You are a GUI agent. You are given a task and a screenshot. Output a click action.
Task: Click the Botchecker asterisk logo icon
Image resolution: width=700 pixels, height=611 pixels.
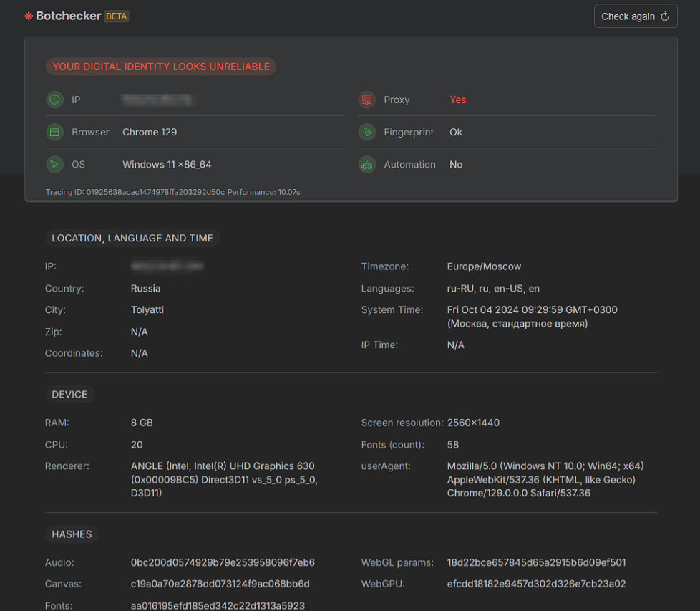[29, 16]
